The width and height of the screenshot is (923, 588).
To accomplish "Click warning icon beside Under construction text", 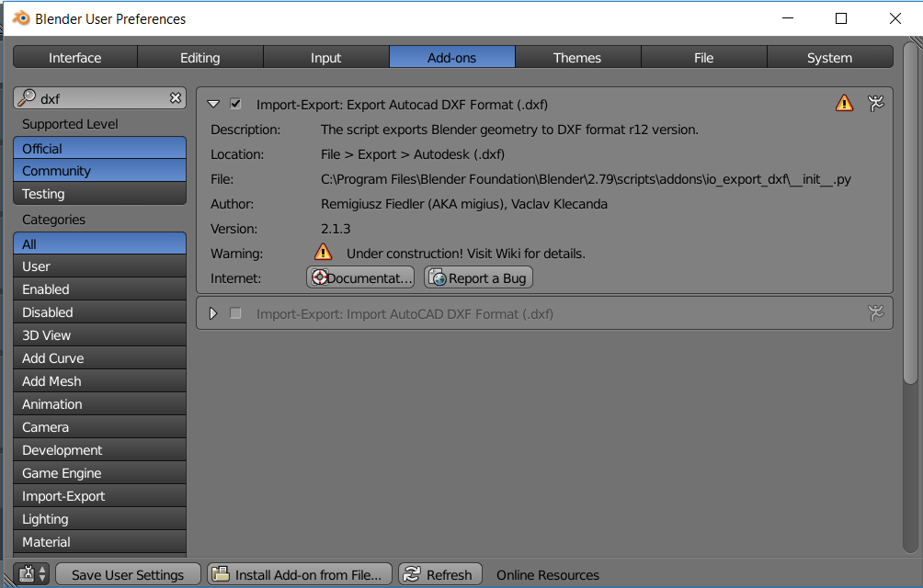I will click(x=324, y=253).
